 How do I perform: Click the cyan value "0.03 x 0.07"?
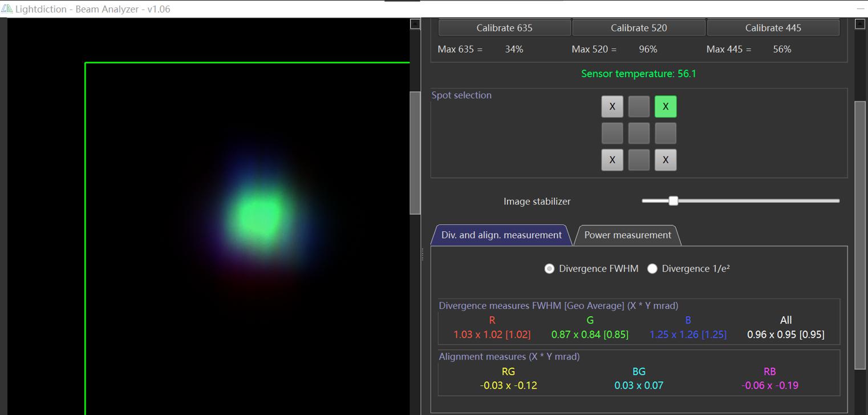click(639, 386)
